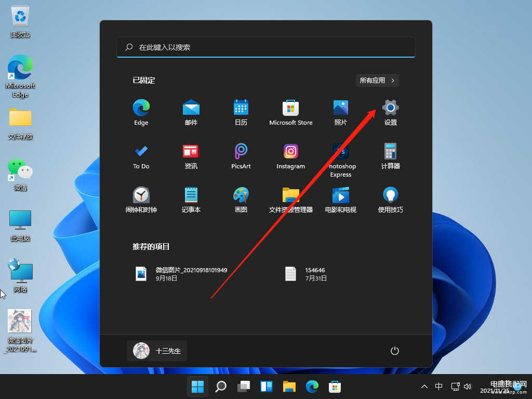Open recommended document 154646
Image resolution: width=532 pixels, height=399 pixels.
tap(305, 274)
